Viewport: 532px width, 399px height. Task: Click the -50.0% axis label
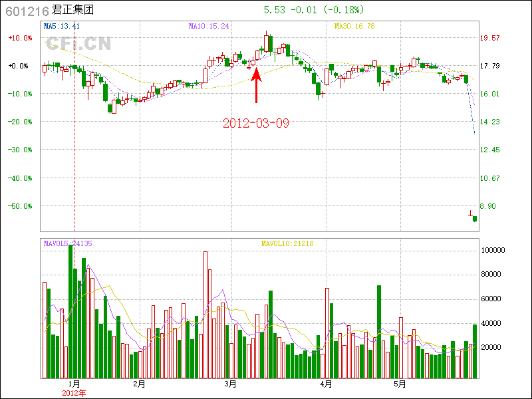coord(21,206)
